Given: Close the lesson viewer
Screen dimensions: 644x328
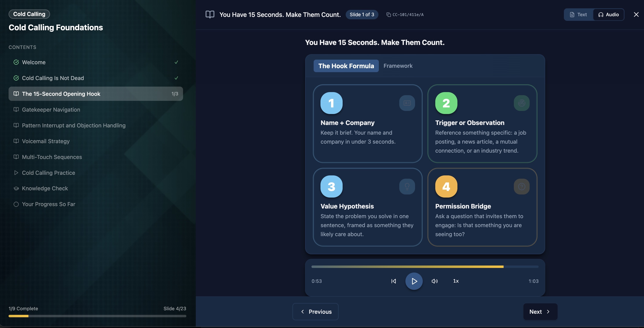Looking at the screenshot, I should coord(636,14).
